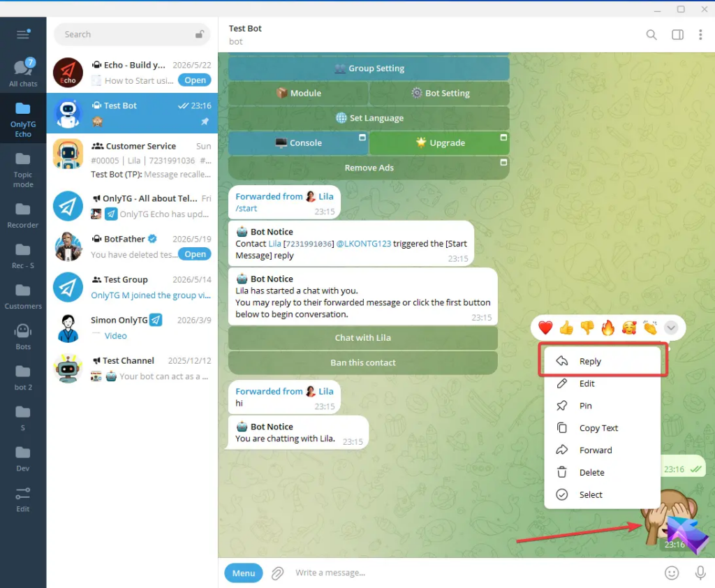Expand more reactions chevron
The height and width of the screenshot is (588, 715).
(x=671, y=328)
